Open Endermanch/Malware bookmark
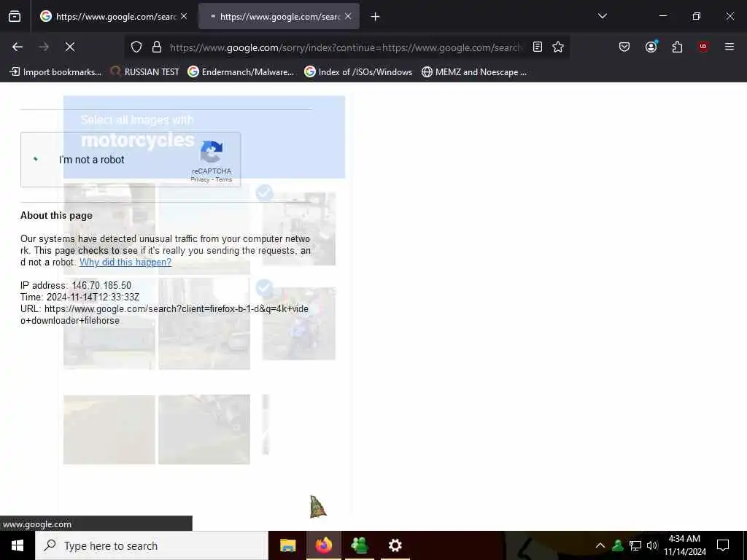 [241, 72]
